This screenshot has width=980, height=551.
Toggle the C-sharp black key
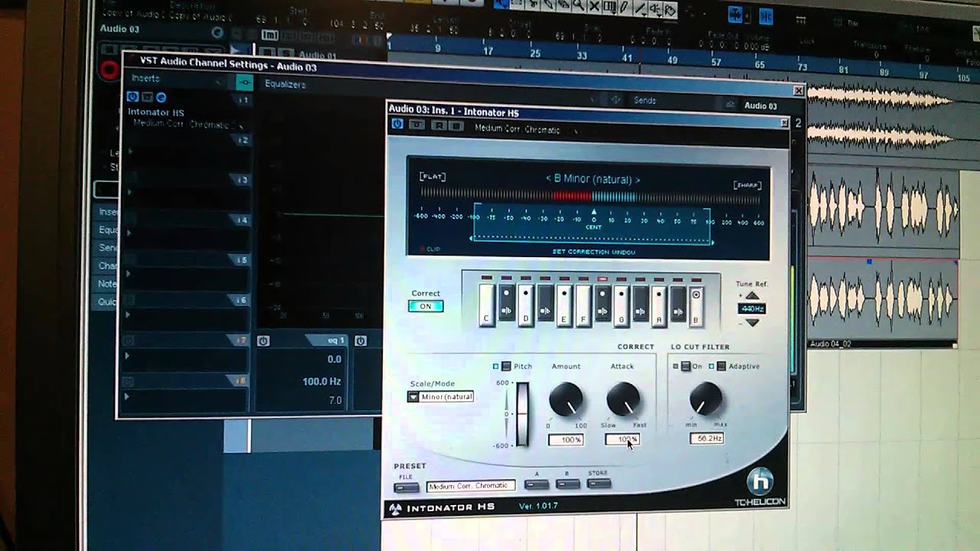pos(506,303)
